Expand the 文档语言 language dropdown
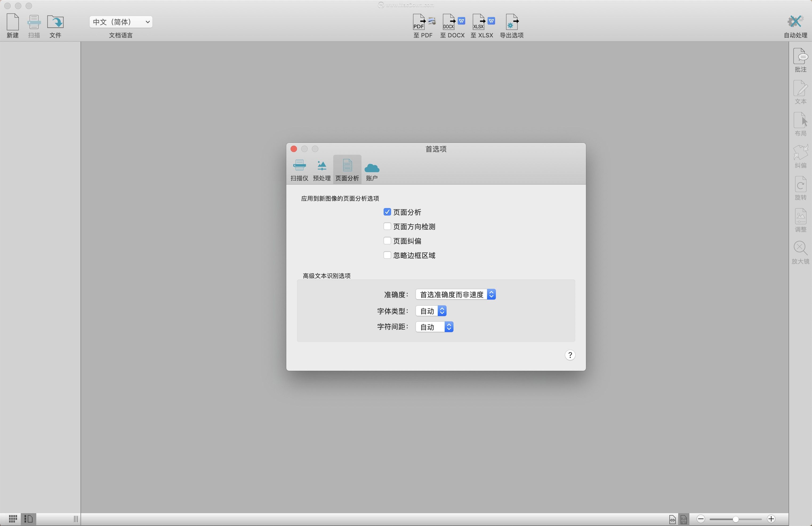The image size is (812, 526). pos(120,22)
